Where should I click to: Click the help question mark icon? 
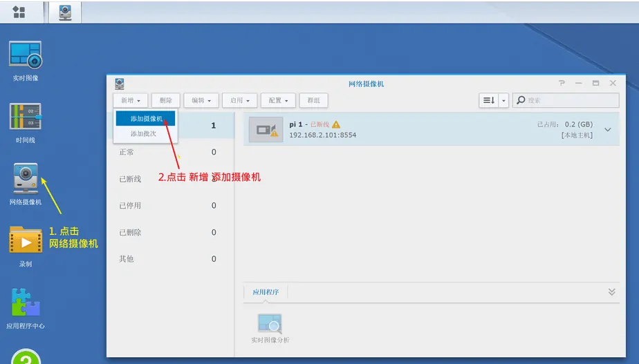point(562,83)
